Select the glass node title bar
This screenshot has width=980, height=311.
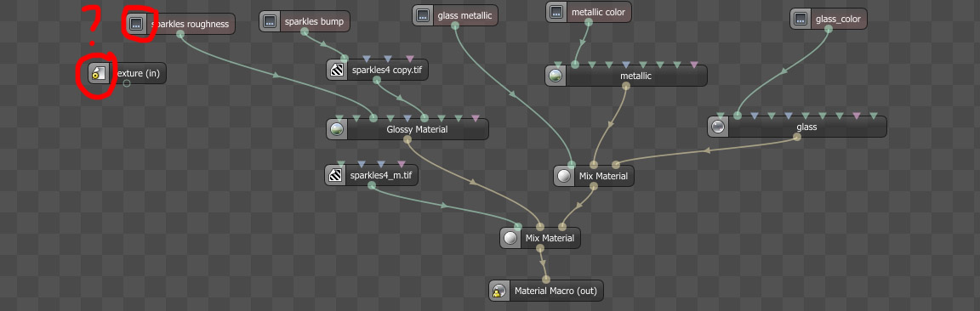(797, 127)
